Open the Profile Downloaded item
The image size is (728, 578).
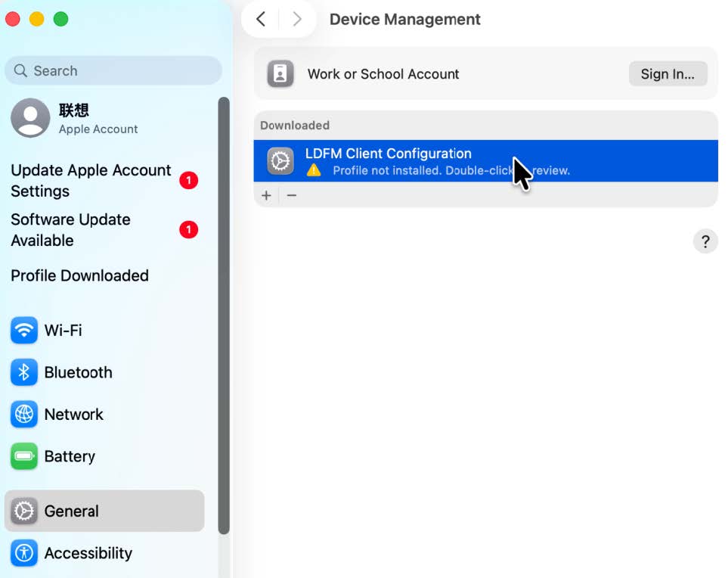[80, 275]
